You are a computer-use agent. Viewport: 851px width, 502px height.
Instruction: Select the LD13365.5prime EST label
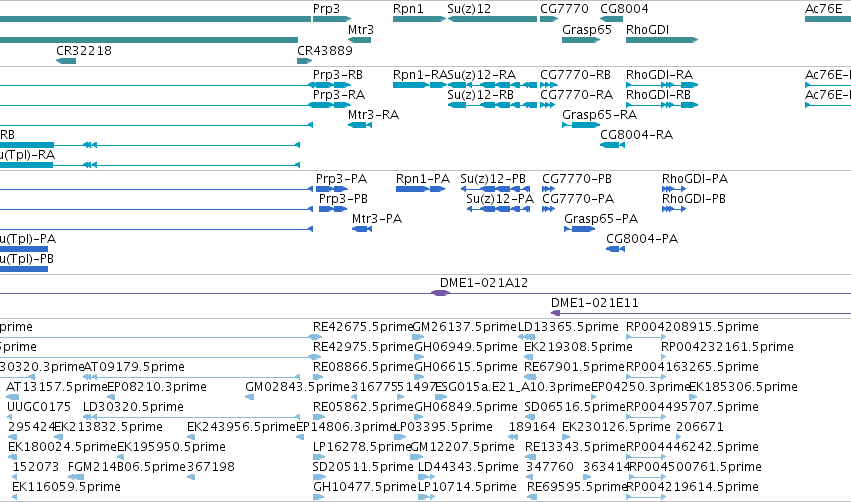[x=568, y=327]
